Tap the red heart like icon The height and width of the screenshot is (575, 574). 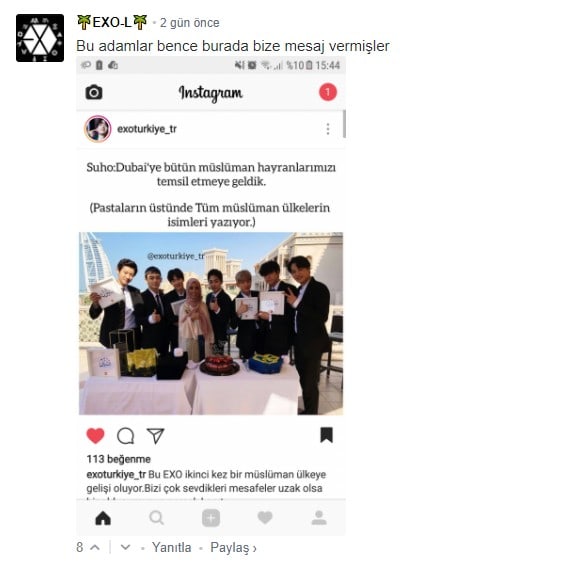click(x=95, y=436)
